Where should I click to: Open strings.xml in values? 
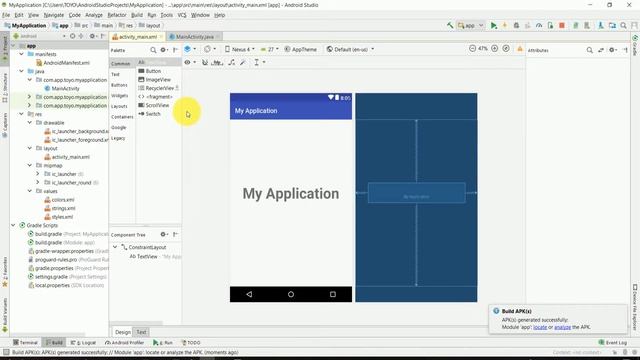60,208
